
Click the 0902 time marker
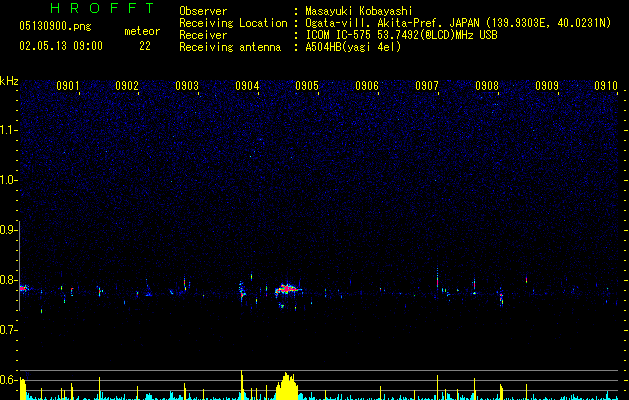click(x=127, y=86)
